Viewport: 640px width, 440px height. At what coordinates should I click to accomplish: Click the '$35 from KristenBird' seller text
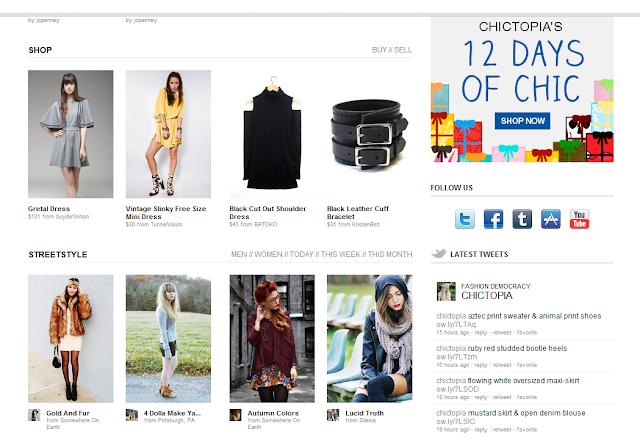(353, 224)
